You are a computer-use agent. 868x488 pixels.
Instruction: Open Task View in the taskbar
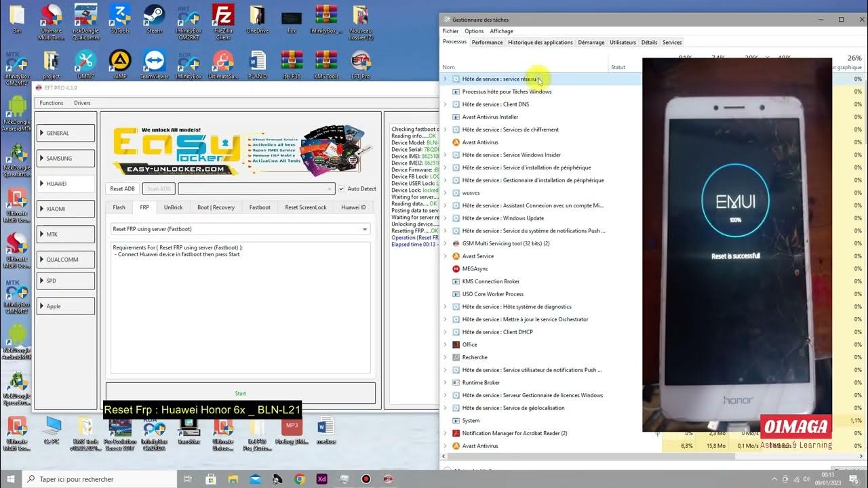(188, 479)
